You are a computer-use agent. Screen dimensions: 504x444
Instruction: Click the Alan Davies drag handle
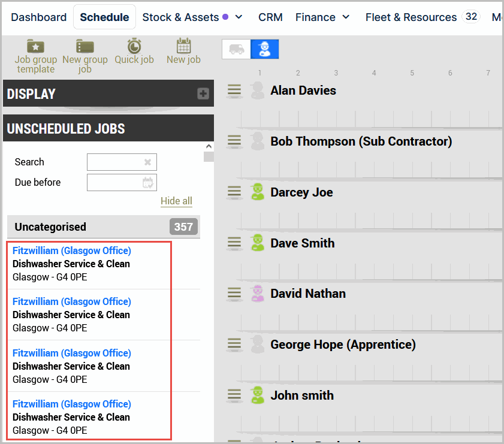point(234,90)
